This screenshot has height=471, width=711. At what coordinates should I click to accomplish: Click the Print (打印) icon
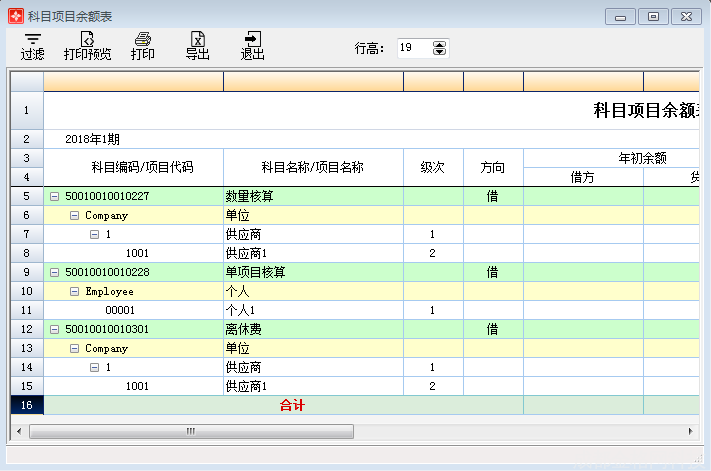(x=143, y=45)
